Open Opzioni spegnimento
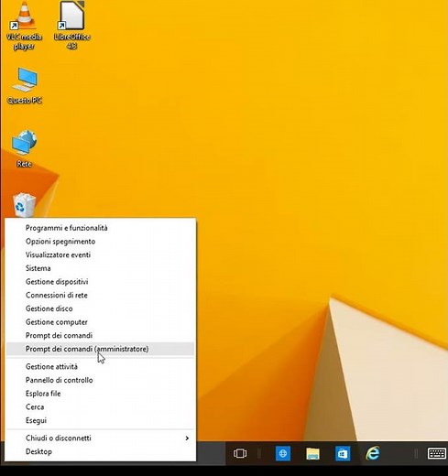 pos(100,242)
